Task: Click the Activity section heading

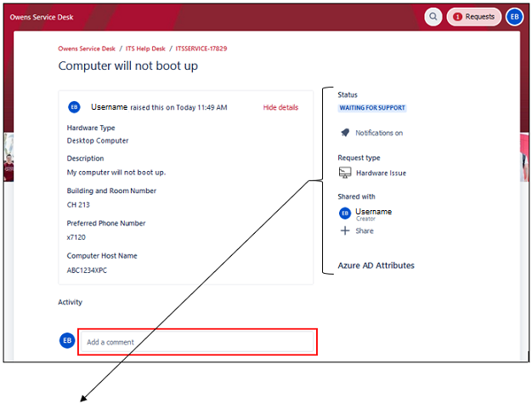Action: [70, 302]
